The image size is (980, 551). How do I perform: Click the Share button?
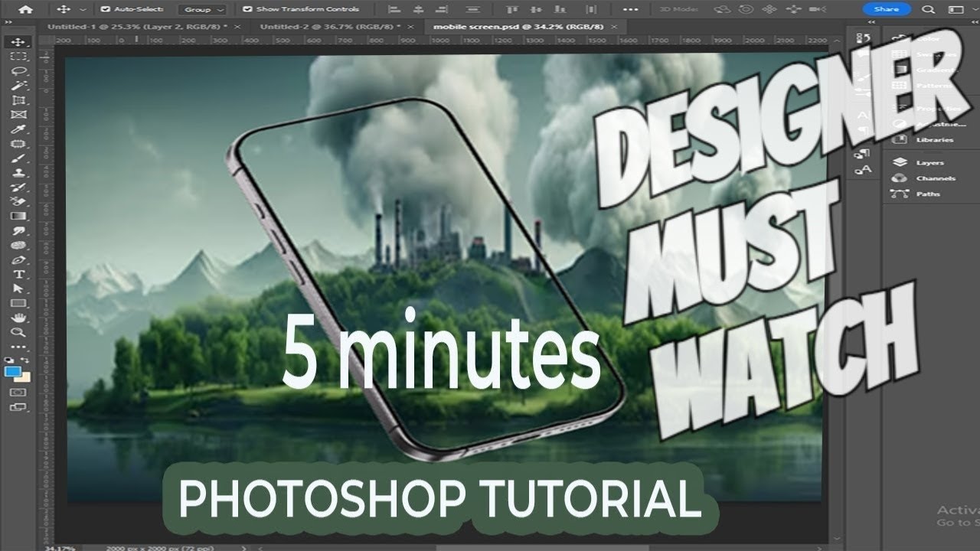tap(887, 9)
